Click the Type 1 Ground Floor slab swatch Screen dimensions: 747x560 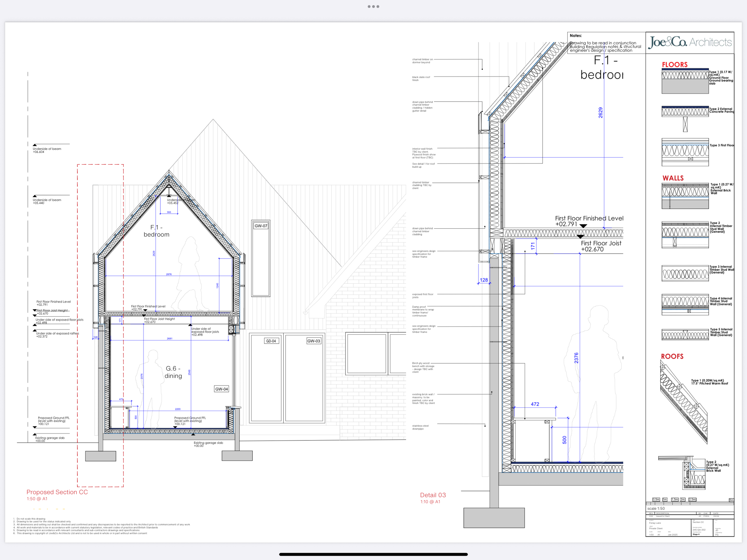pos(685,81)
